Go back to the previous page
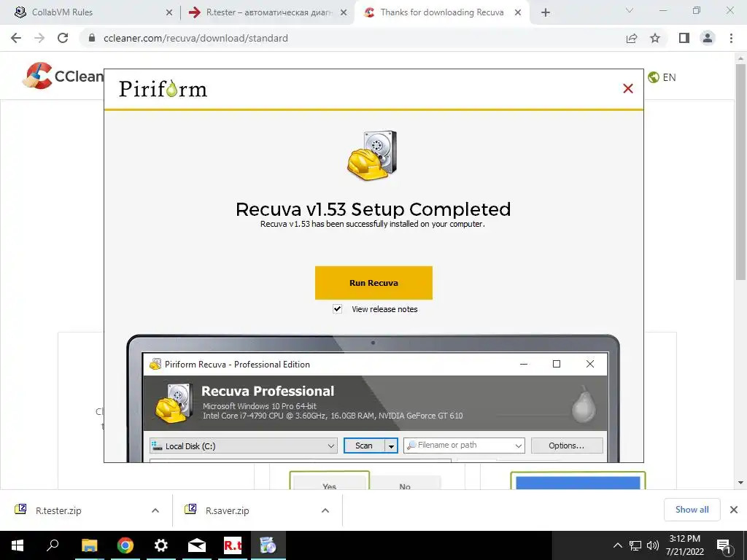The height and width of the screenshot is (560, 747). click(16, 38)
